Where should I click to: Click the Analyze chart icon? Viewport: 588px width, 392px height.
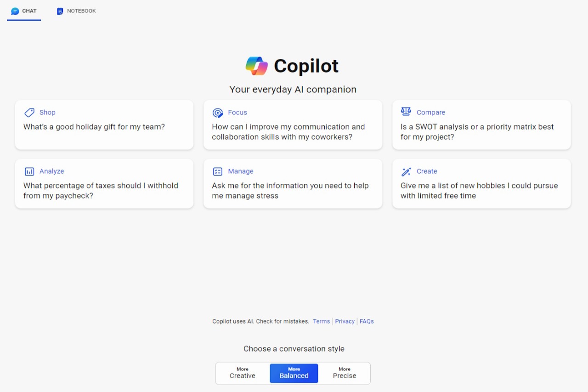tap(29, 171)
